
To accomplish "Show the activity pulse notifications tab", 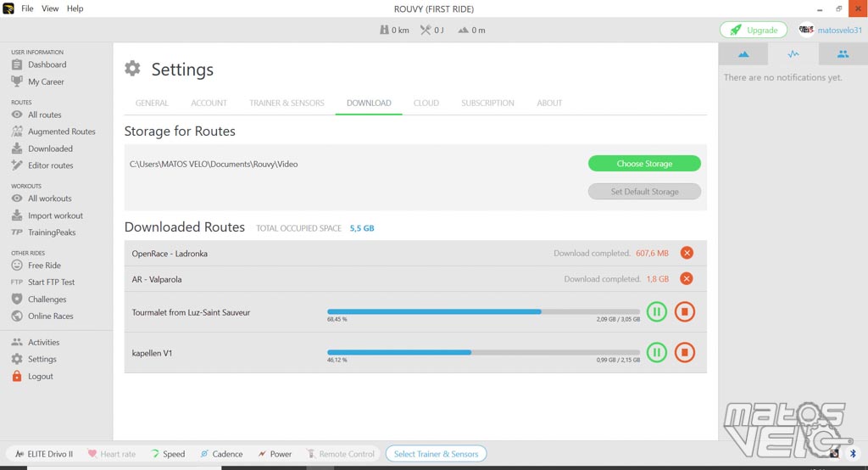I will coord(793,54).
